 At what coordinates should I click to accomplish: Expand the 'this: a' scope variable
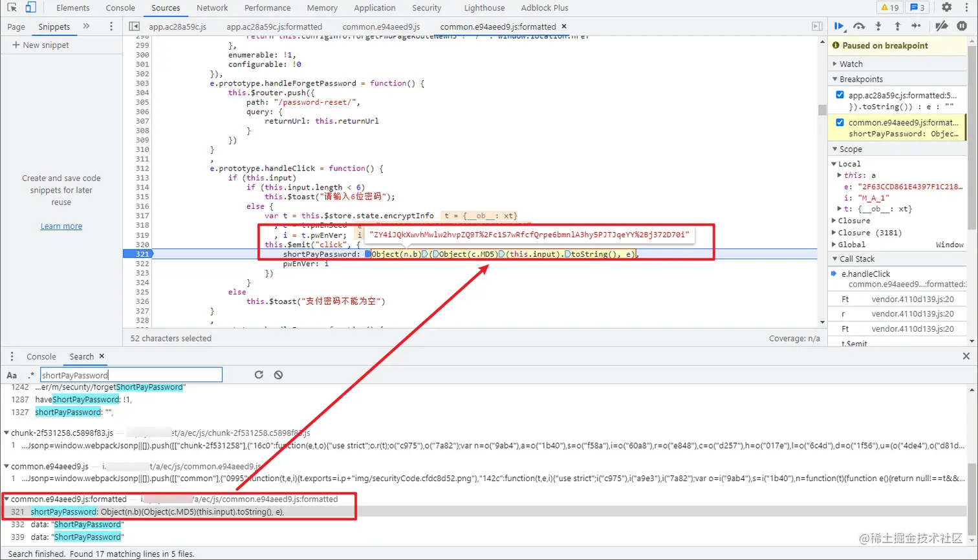pyautogui.click(x=840, y=175)
